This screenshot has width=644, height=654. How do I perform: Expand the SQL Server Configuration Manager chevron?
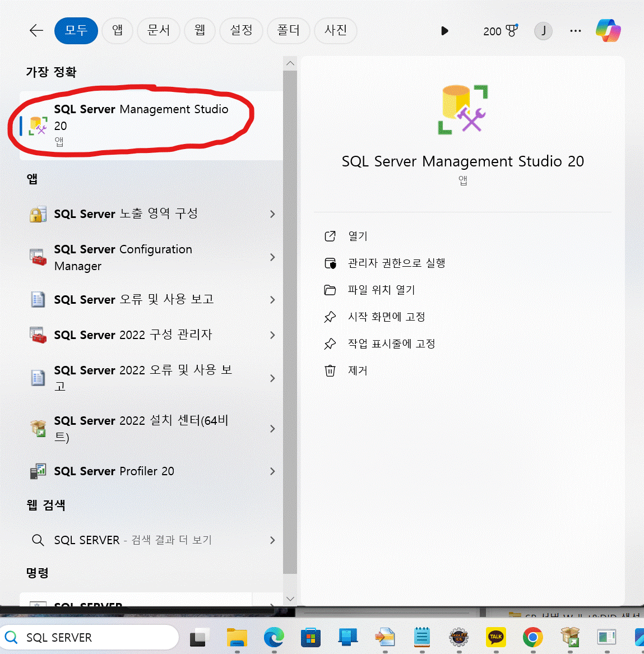(272, 257)
